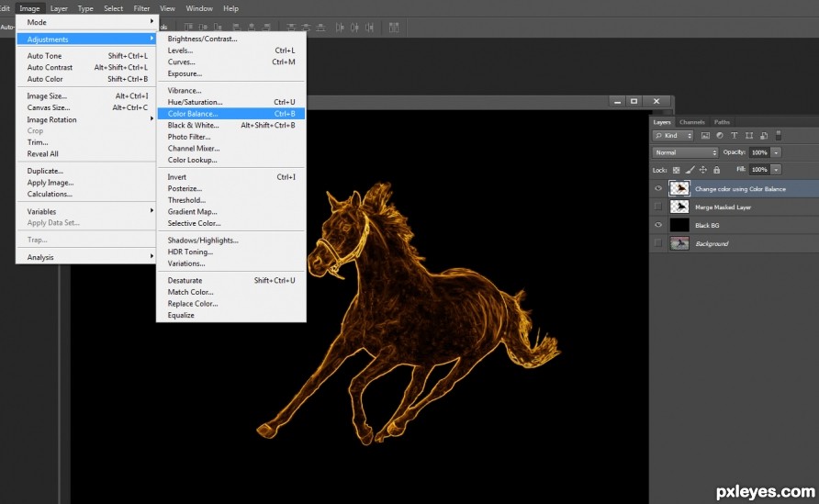The height and width of the screenshot is (504, 819).
Task: Click Auto Tone menu item
Action: (86, 55)
